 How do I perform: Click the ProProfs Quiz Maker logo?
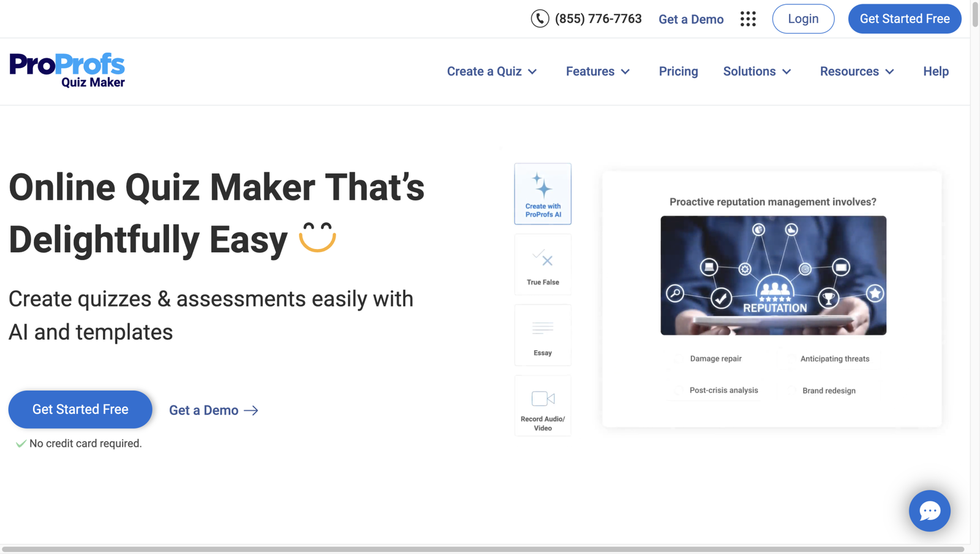point(67,70)
